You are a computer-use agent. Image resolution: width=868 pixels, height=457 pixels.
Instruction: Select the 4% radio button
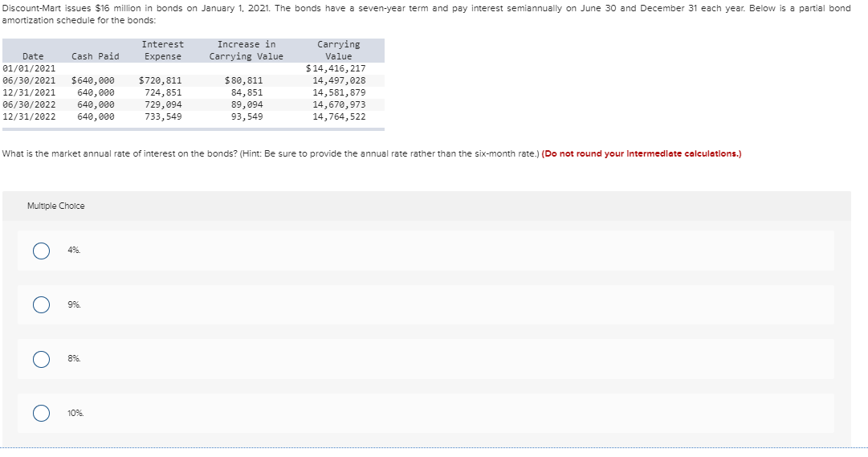pos(41,251)
